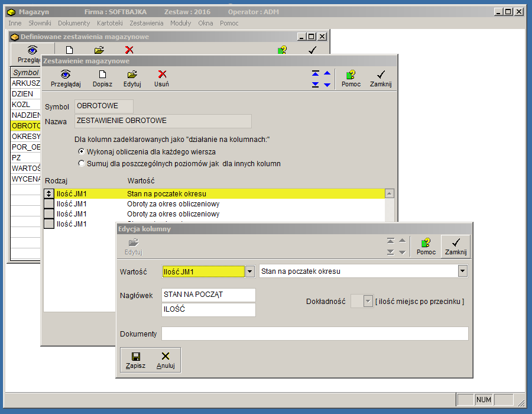Open the Dokumenty menu
Viewport: 532px width, 414px height.
[74, 23]
